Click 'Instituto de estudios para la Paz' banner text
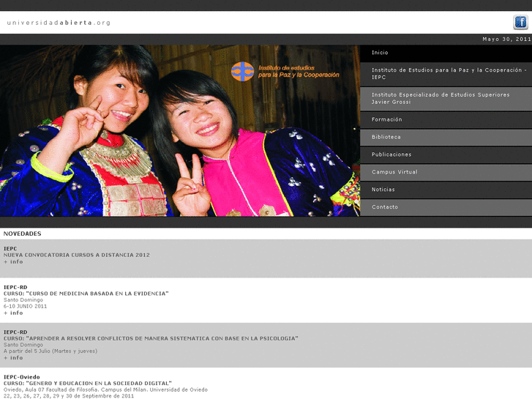The image size is (532, 399). 299,71
